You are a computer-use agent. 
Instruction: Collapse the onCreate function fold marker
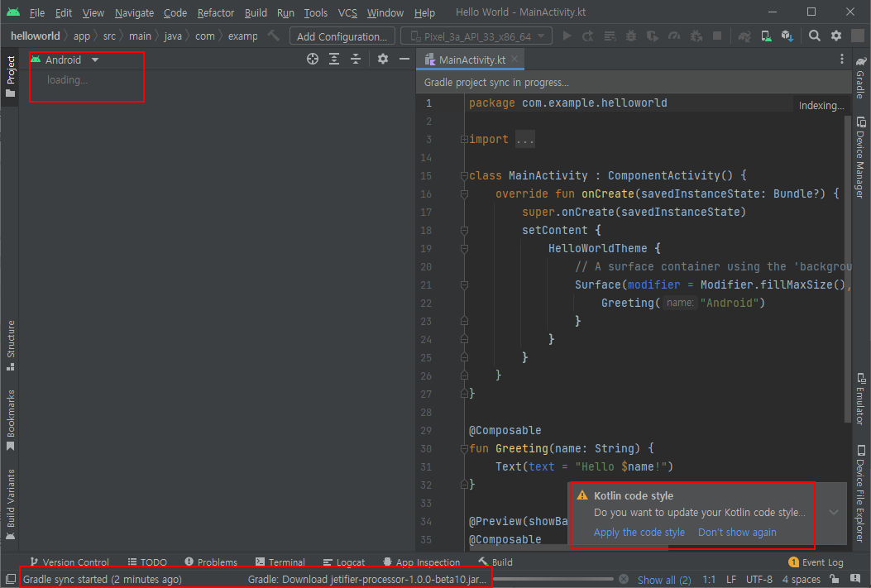point(464,194)
